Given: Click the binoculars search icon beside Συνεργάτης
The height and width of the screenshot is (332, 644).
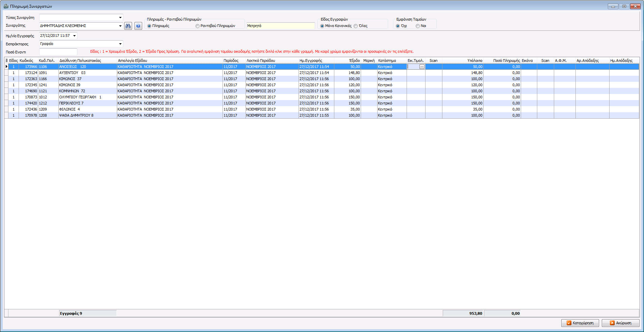Looking at the screenshot, I should coord(128,26).
